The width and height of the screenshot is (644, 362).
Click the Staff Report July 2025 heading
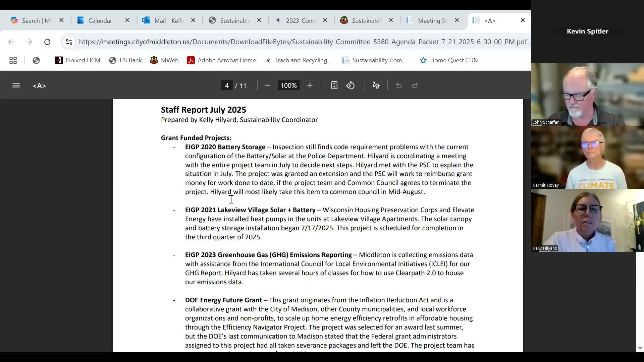(204, 110)
